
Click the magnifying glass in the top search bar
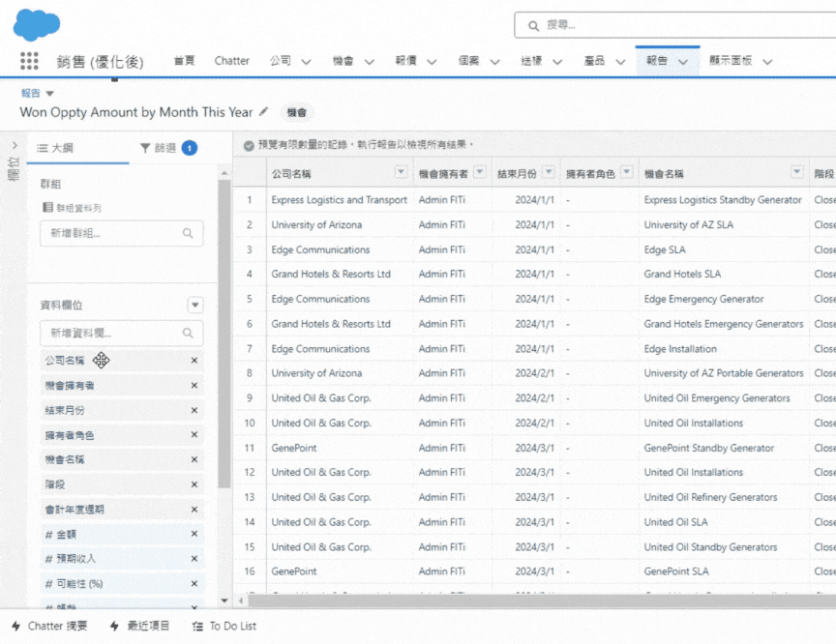pos(533,25)
